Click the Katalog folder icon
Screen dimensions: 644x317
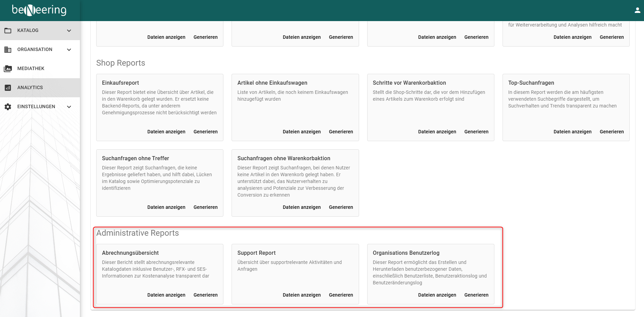8,31
